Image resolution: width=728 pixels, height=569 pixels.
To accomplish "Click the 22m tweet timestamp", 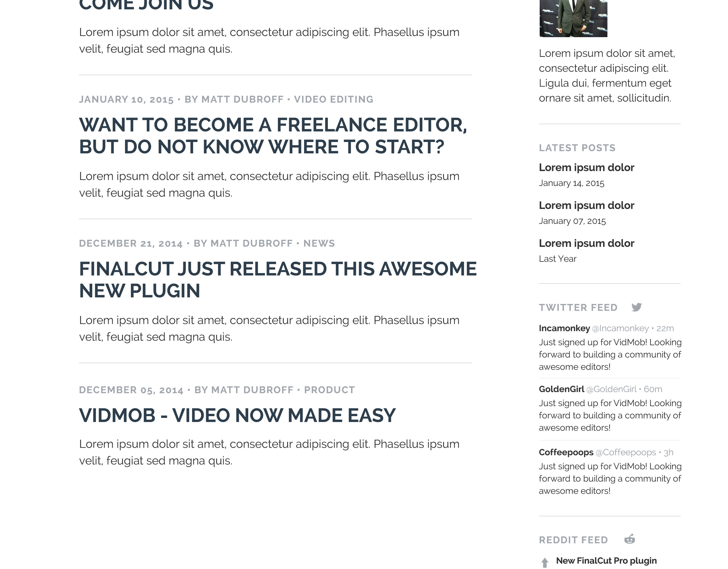I will click(665, 328).
